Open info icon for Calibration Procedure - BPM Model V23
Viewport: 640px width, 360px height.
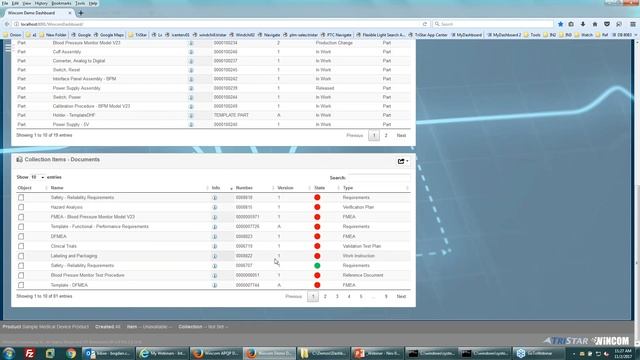[x=191, y=106]
